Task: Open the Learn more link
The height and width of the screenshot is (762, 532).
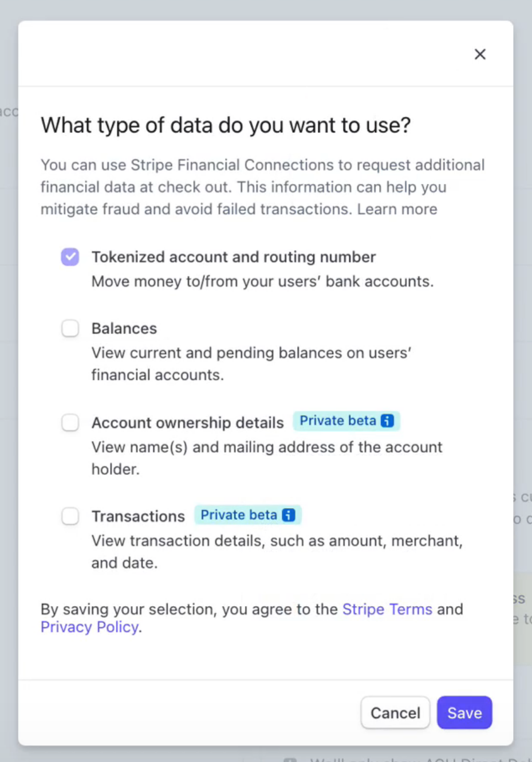Action: point(397,209)
